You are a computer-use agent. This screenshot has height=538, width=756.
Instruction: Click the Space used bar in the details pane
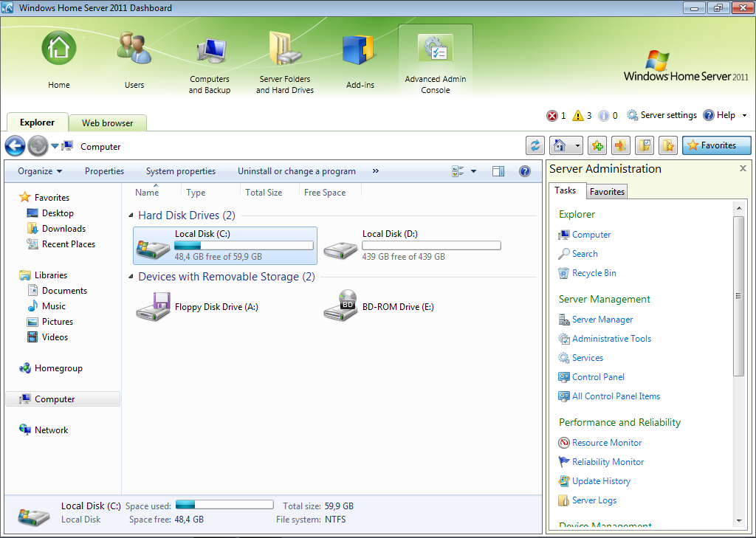pyautogui.click(x=224, y=505)
